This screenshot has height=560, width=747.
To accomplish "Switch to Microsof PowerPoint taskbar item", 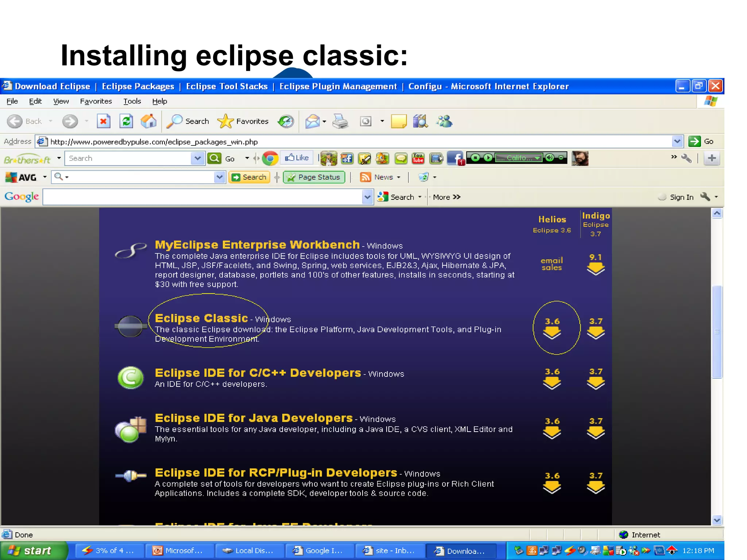I will tap(179, 551).
